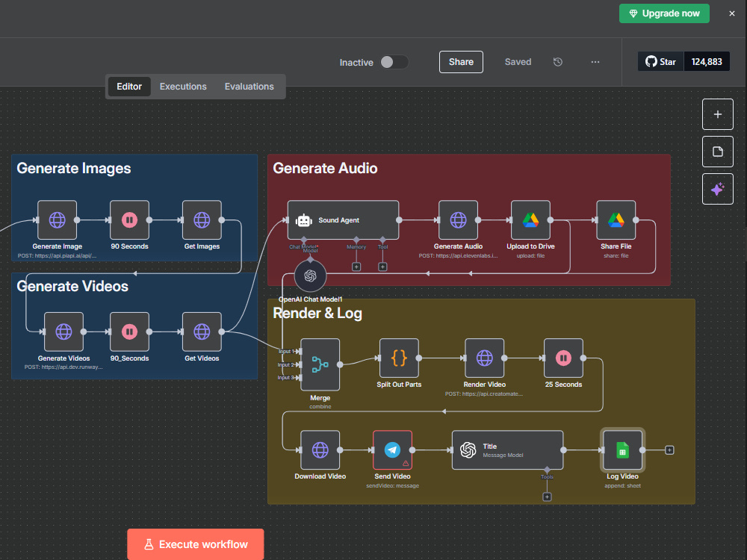This screenshot has width=747, height=560.
Task: Open the Generate Videos HTTP node
Action: [x=63, y=332]
